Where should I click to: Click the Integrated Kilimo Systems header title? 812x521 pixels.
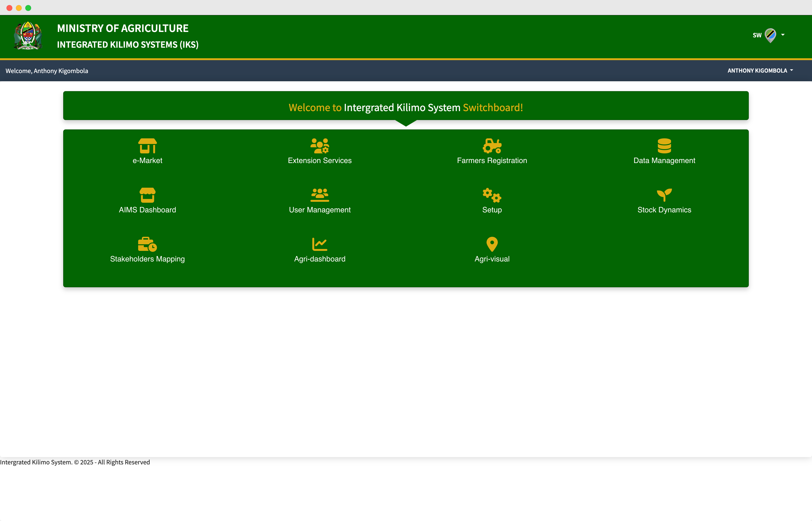coord(128,45)
